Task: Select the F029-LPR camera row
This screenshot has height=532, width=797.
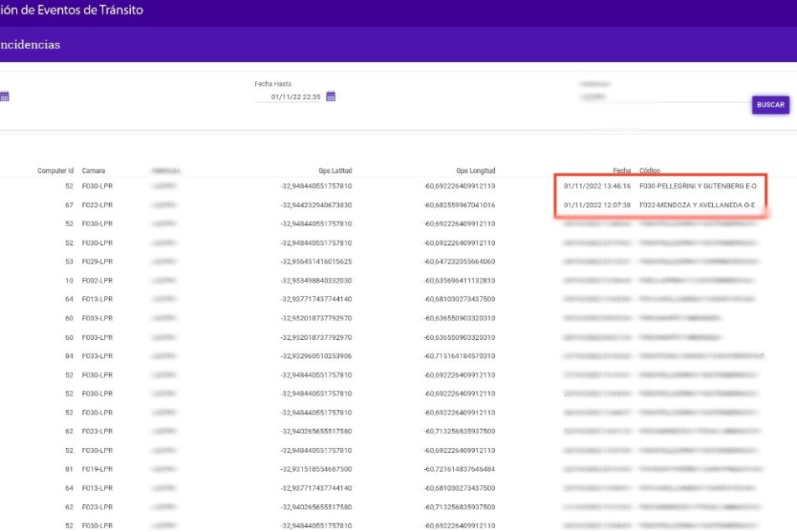Action: [97, 262]
